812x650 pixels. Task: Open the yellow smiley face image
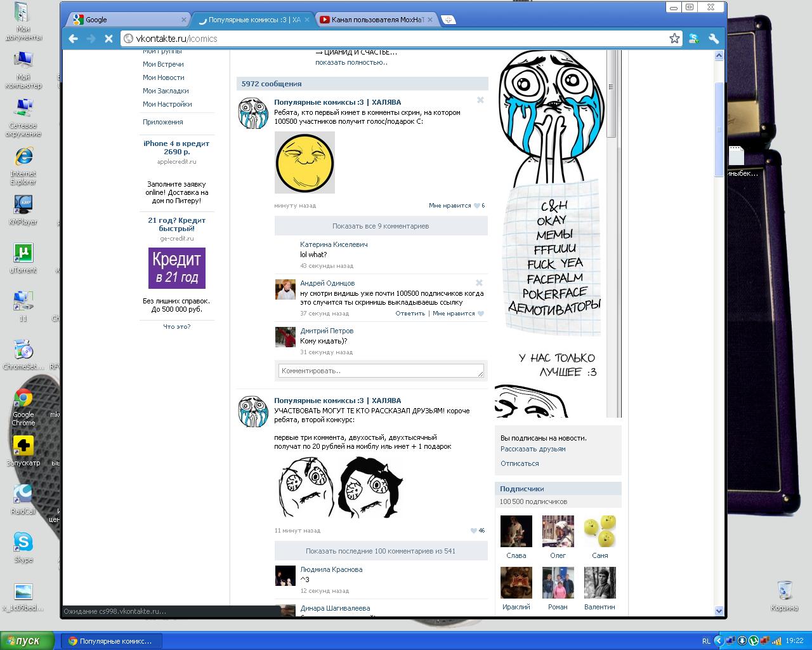point(304,162)
